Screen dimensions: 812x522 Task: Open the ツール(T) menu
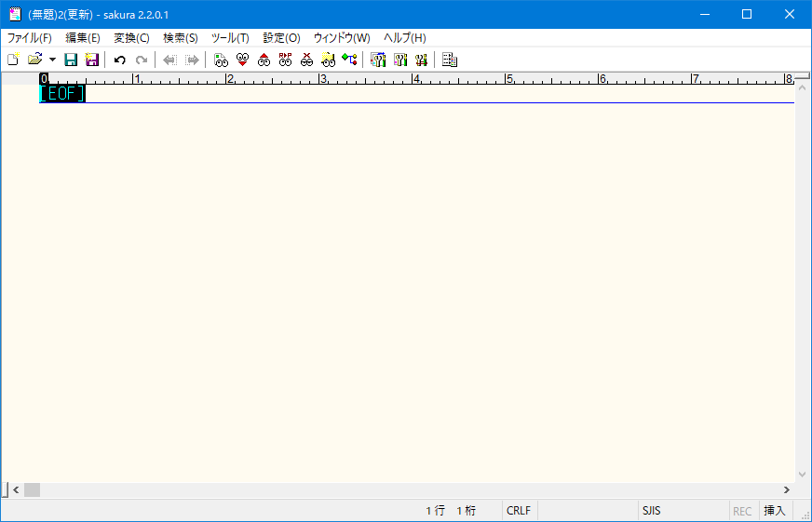tap(230, 38)
